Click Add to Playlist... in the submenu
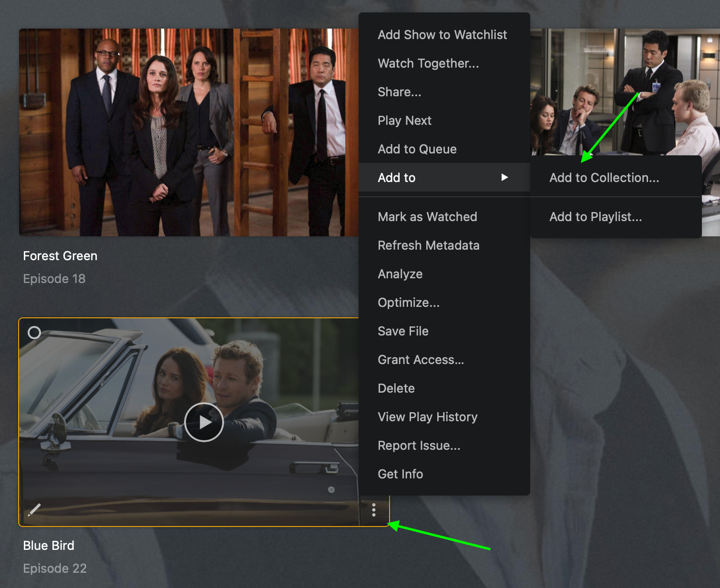The height and width of the screenshot is (588, 720). tap(616, 217)
